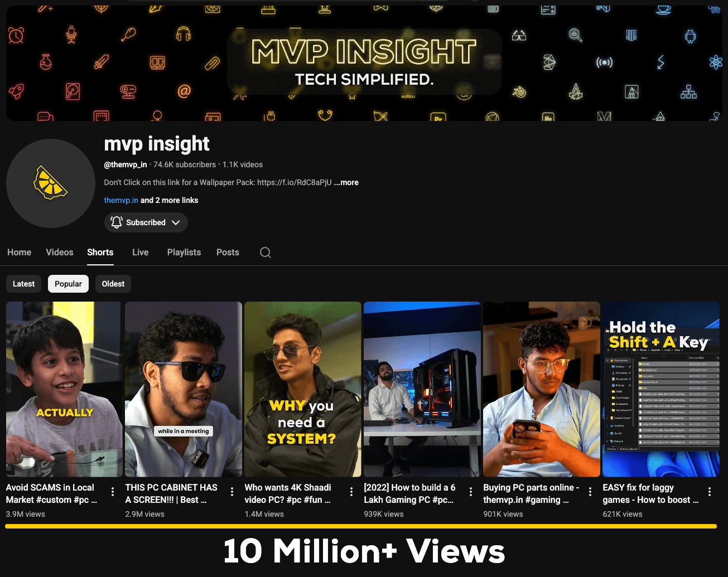Click the '74.6K subscribers' text

click(x=185, y=164)
